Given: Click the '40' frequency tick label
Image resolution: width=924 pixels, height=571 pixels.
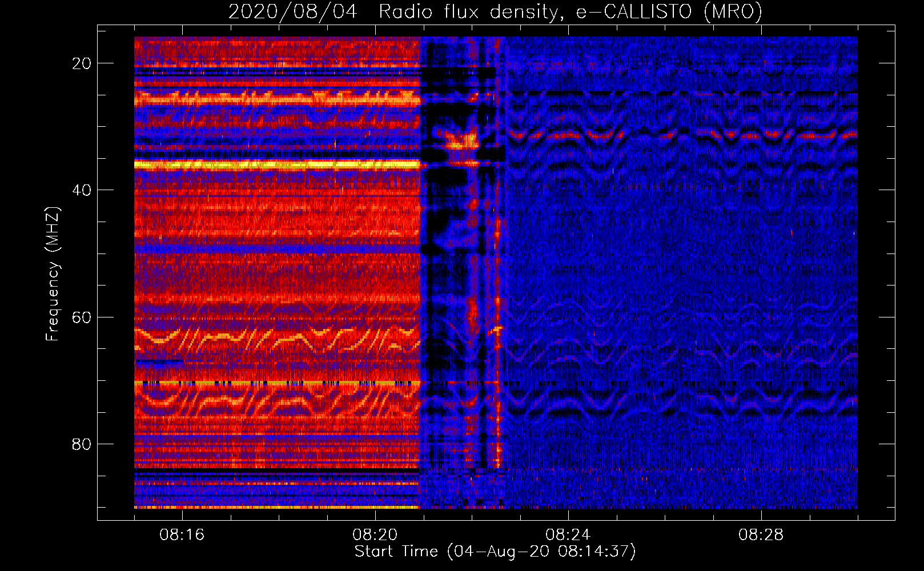Looking at the screenshot, I should [82, 190].
